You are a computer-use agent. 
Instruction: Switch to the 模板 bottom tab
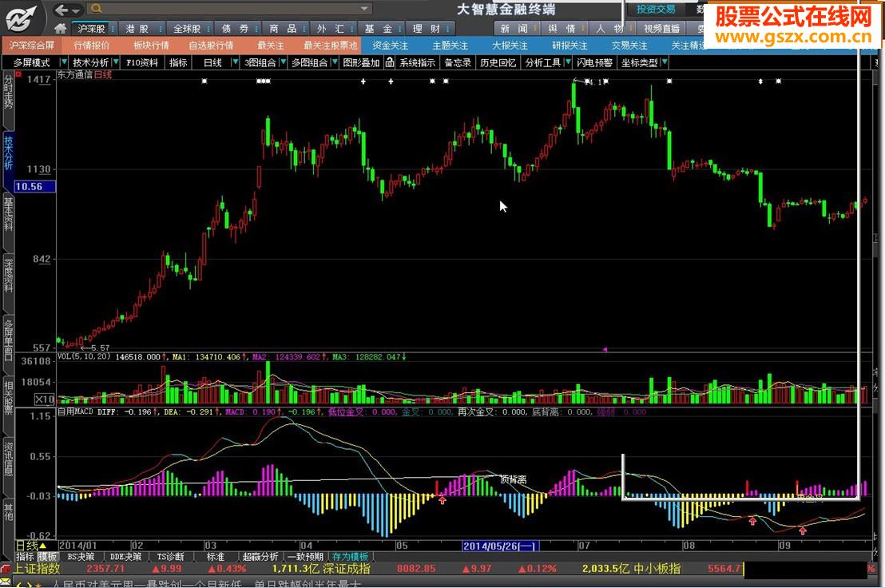(48, 557)
